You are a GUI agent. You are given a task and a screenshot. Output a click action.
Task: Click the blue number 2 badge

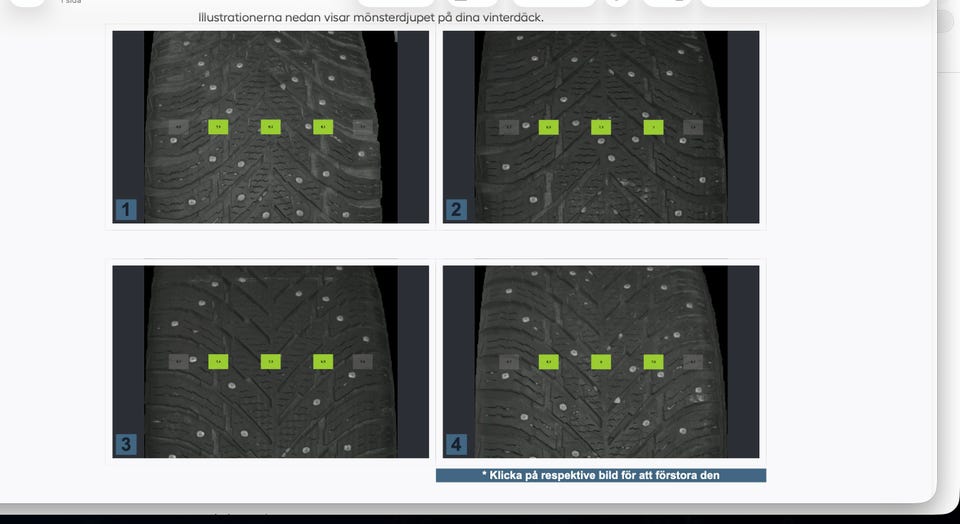[456, 209]
